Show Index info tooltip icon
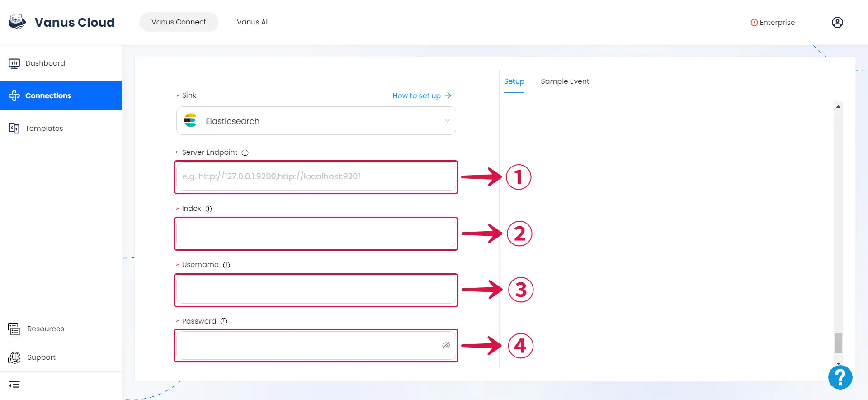The height and width of the screenshot is (400, 868). point(208,209)
